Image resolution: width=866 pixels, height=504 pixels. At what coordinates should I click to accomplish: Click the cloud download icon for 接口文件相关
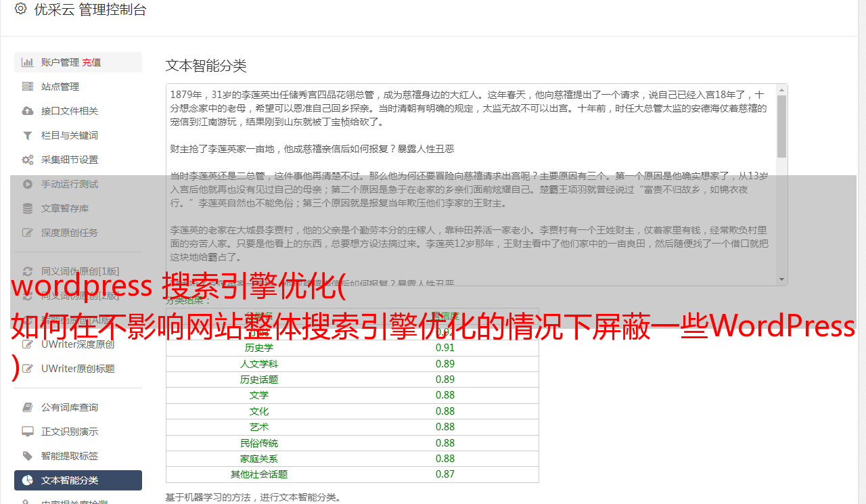coord(28,111)
